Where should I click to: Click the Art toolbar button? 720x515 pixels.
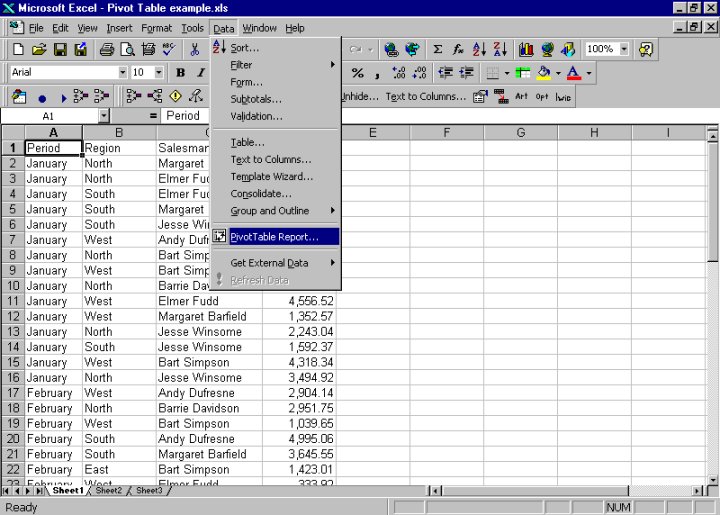(x=521, y=96)
